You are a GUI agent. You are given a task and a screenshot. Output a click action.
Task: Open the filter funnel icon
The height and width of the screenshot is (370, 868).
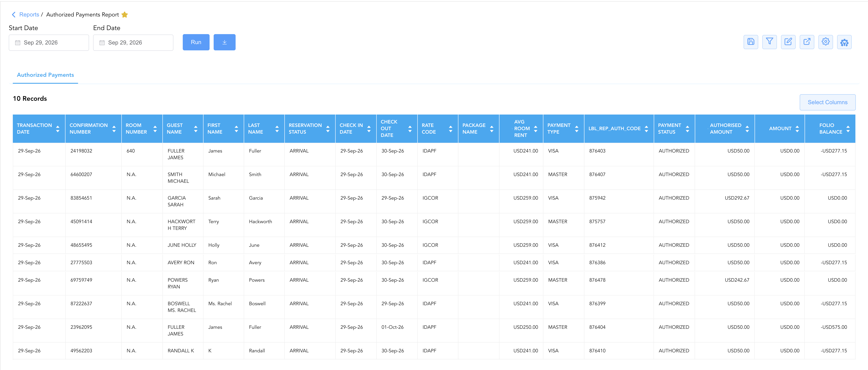(769, 42)
